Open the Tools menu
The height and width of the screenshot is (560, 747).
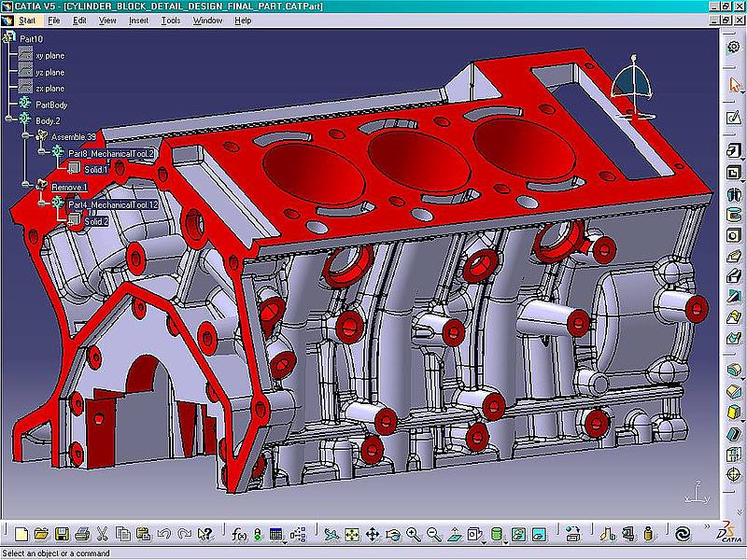(171, 20)
